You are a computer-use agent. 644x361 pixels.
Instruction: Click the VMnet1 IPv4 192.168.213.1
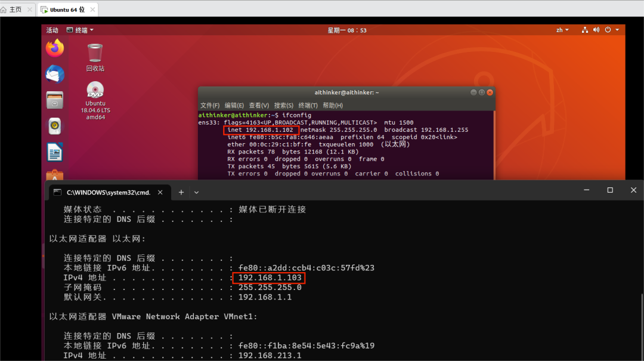click(x=270, y=356)
